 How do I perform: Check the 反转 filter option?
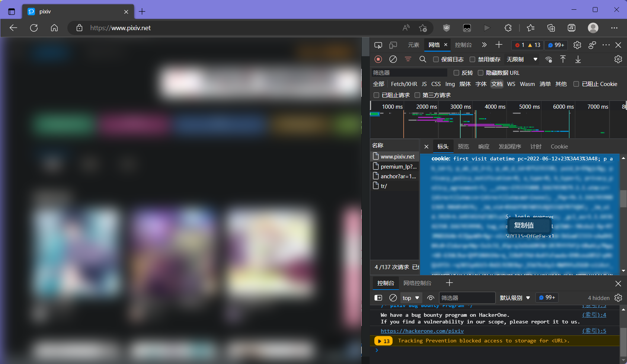pyautogui.click(x=457, y=73)
